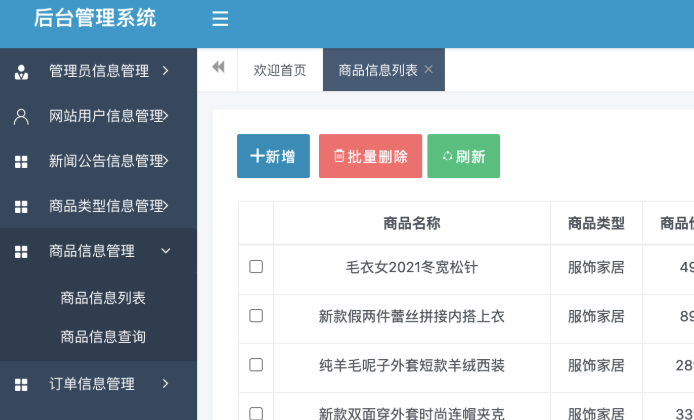Click the double-arrow tab scroll left icon

click(218, 68)
